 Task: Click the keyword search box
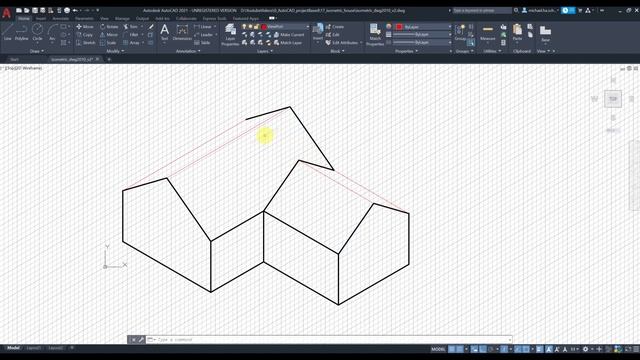pyautogui.click(x=482, y=10)
